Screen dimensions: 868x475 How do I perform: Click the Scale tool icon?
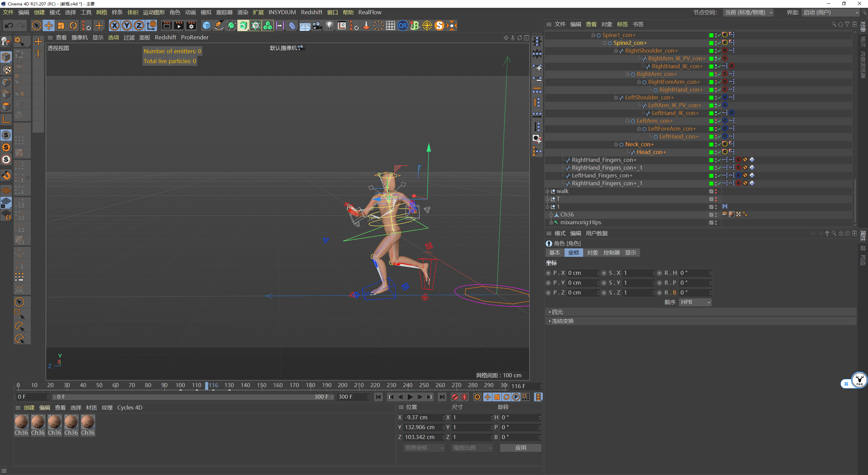click(61, 26)
